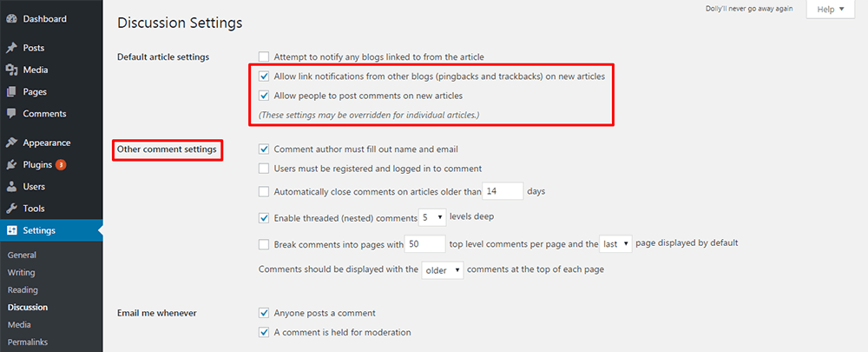Screen dimensions: 868x352
Task: Open older comments order dropdown
Action: [x=443, y=270]
